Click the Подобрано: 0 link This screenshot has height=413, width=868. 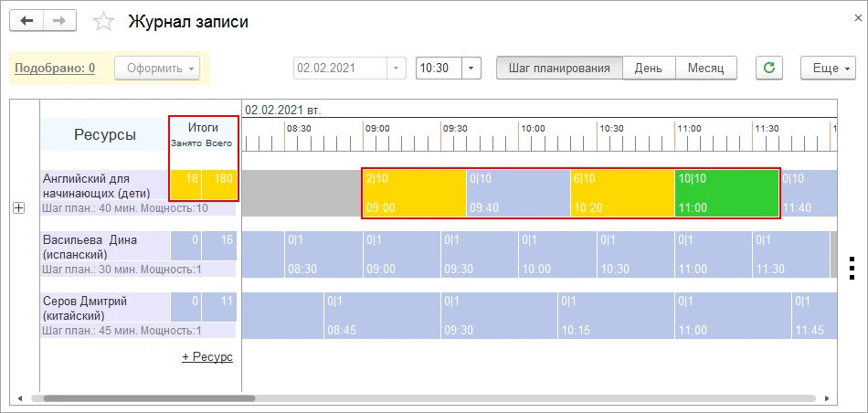pyautogui.click(x=55, y=68)
